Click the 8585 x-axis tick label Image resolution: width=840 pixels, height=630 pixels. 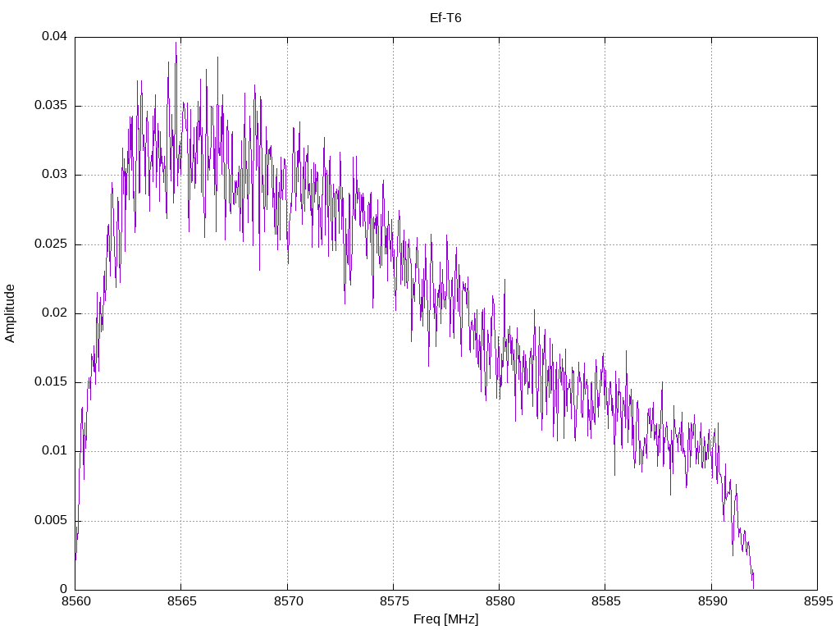coord(606,601)
